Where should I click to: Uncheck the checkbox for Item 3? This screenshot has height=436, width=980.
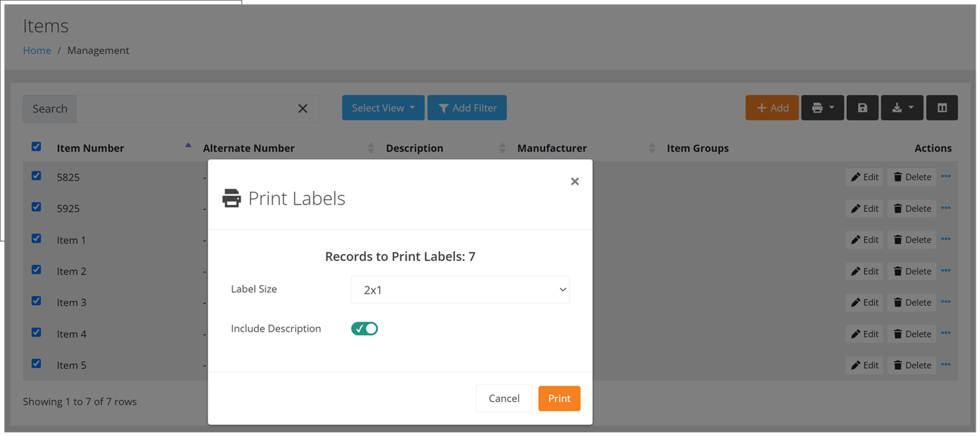(x=36, y=301)
